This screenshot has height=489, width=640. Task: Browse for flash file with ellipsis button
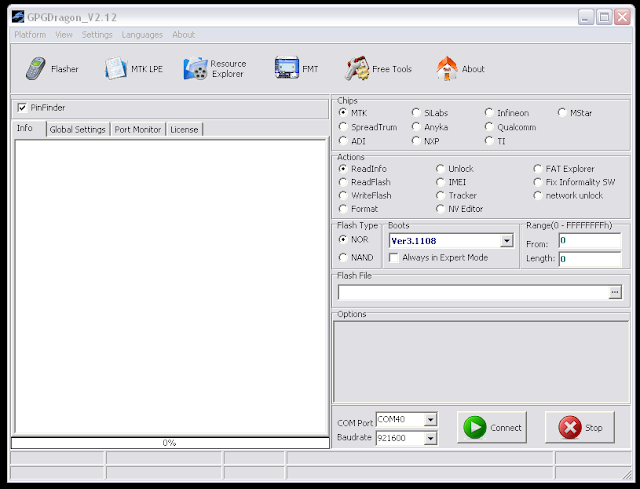point(615,292)
